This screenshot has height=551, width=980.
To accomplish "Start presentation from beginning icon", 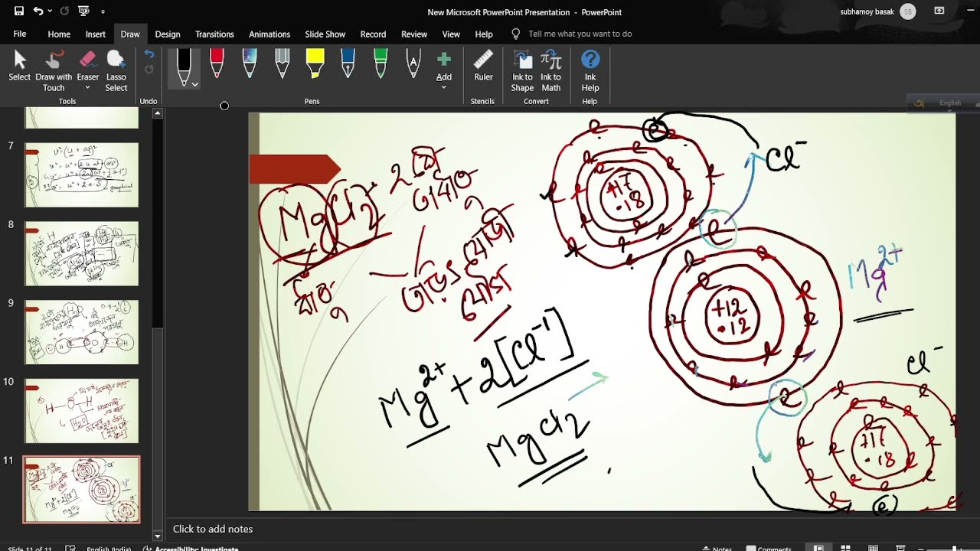I will (84, 11).
